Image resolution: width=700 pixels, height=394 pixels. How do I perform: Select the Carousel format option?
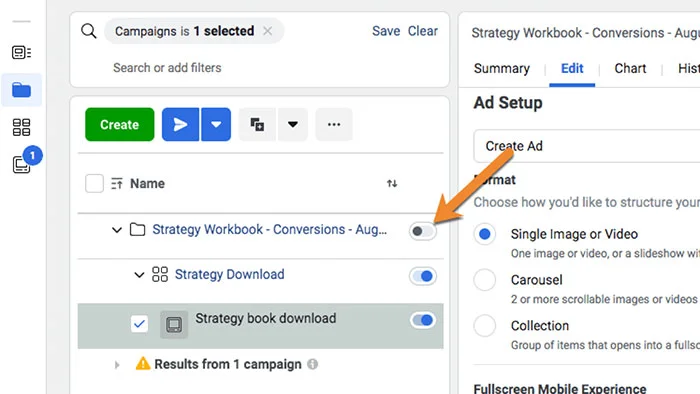[x=485, y=280]
